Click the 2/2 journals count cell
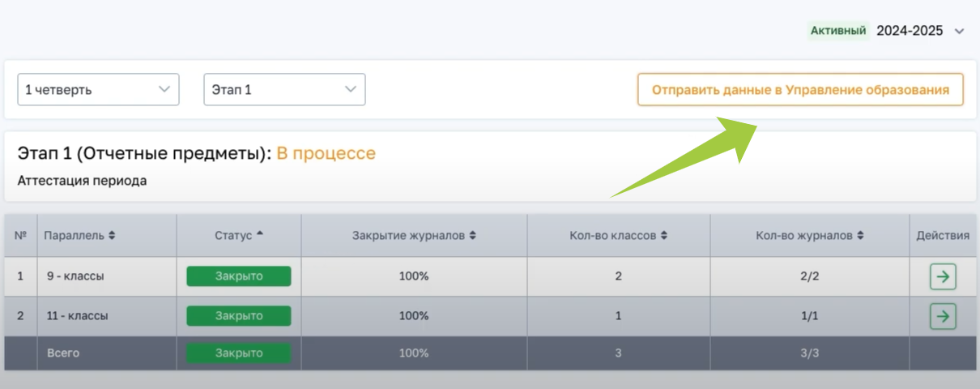Screen dimensions: 980x389 (810, 276)
